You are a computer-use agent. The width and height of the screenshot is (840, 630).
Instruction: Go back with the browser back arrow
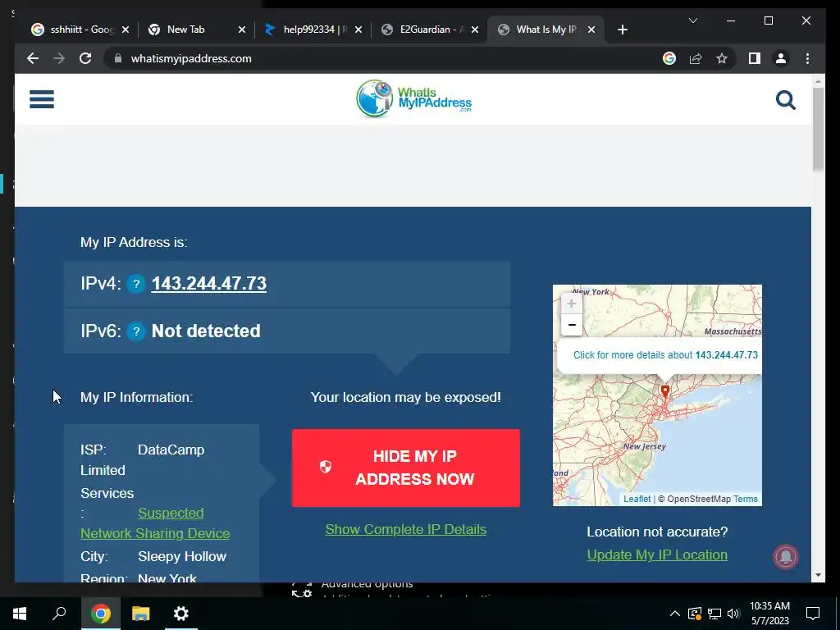33,58
